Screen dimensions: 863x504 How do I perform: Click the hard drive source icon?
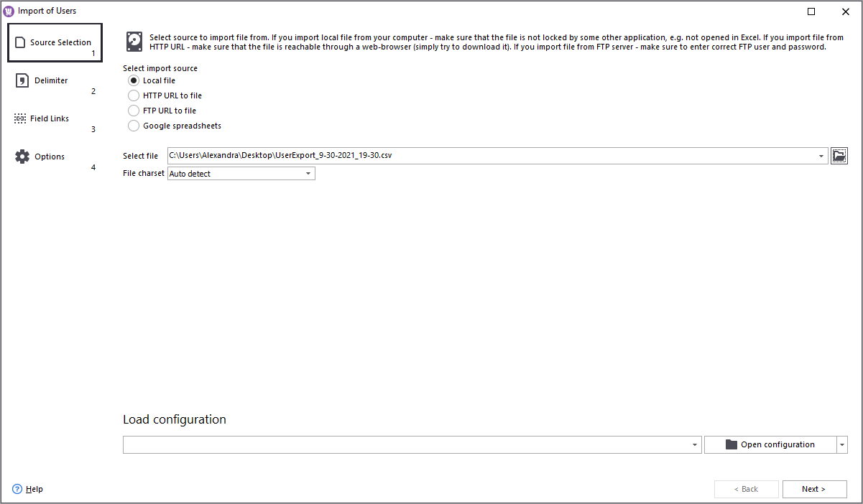coord(134,41)
